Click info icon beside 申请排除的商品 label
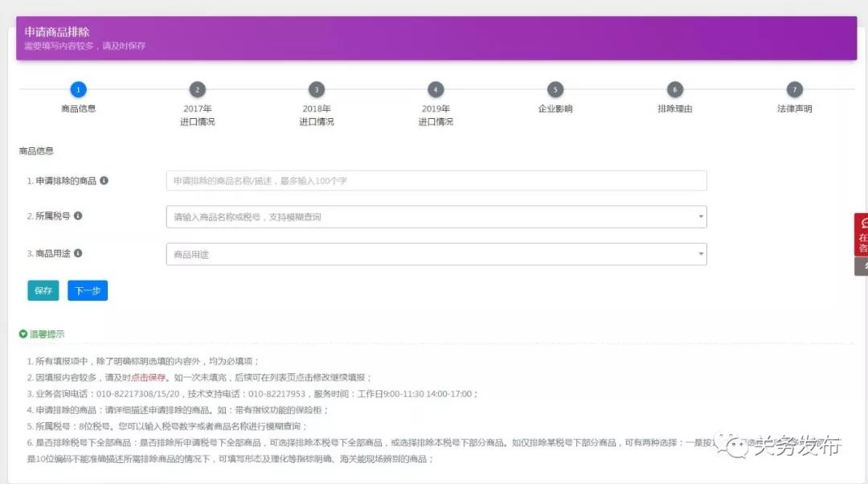This screenshot has height=484, width=868. (x=104, y=181)
